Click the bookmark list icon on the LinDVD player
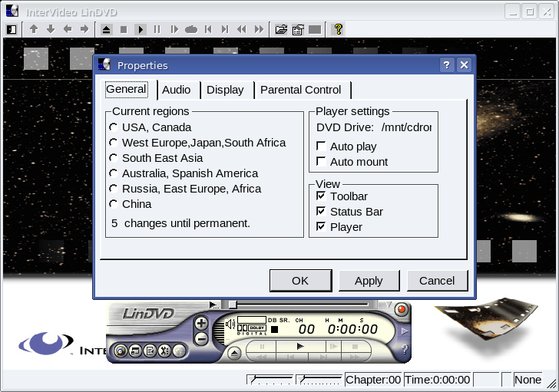Screen dimensions: 559x392 150,351
